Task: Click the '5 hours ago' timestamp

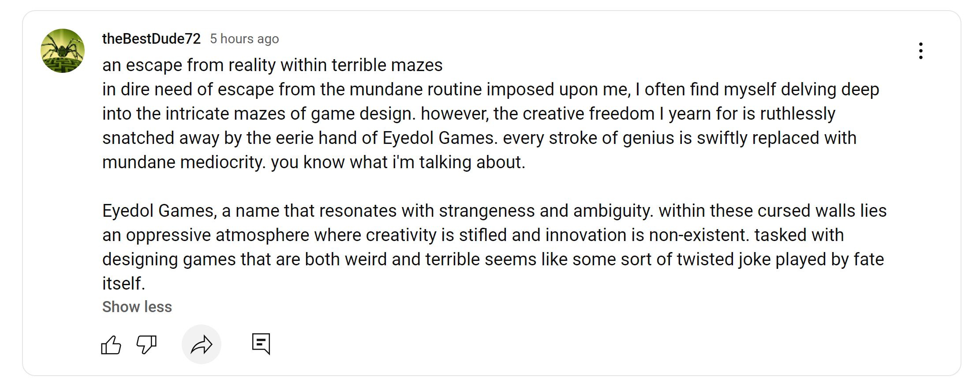Action: 244,39
